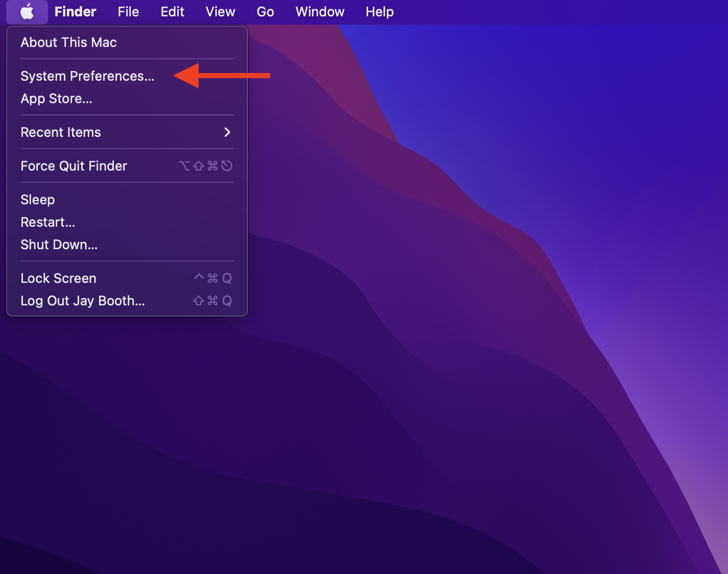Open the Edit menu

(x=172, y=12)
